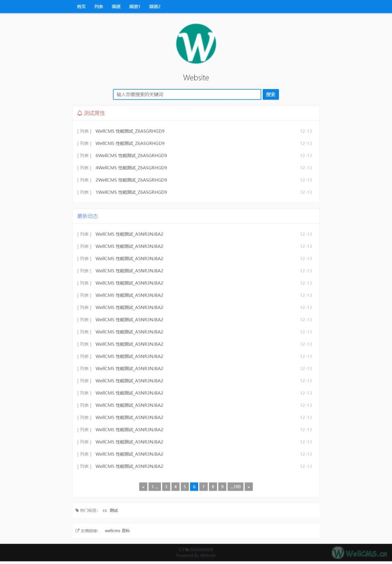Open article 1WellCMS 性能测试_Z6ASGRHGD9

point(131,192)
